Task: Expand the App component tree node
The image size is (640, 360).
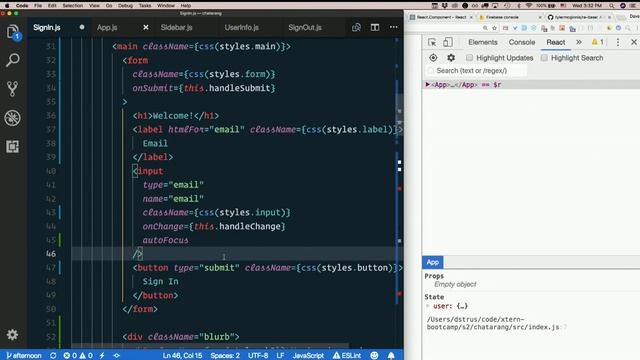Action: point(427,84)
